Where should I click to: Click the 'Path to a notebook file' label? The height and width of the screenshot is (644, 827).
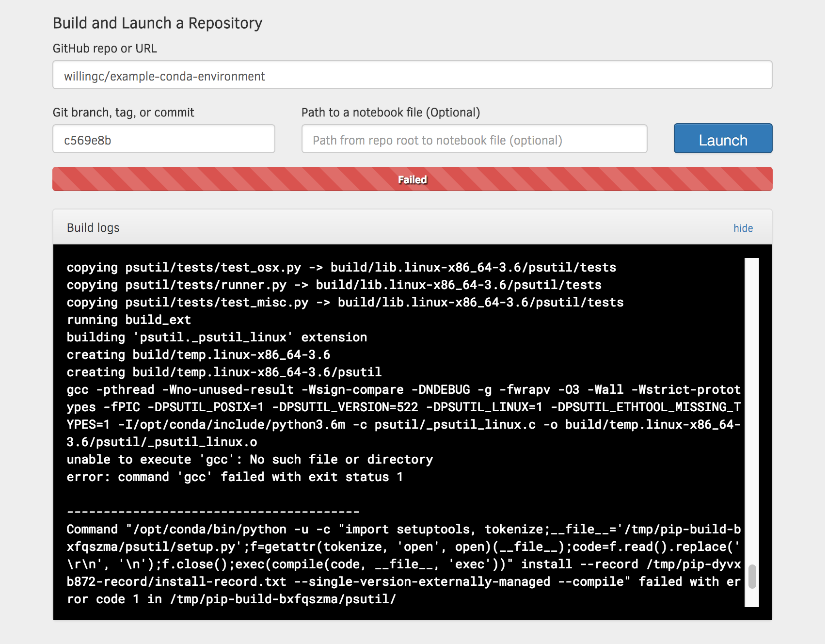pos(390,112)
